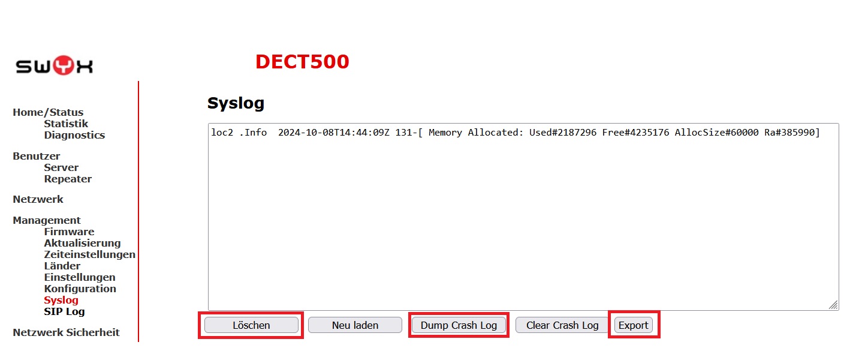868x348 pixels.
Task: Click the Swyx logo
Action: click(x=53, y=66)
